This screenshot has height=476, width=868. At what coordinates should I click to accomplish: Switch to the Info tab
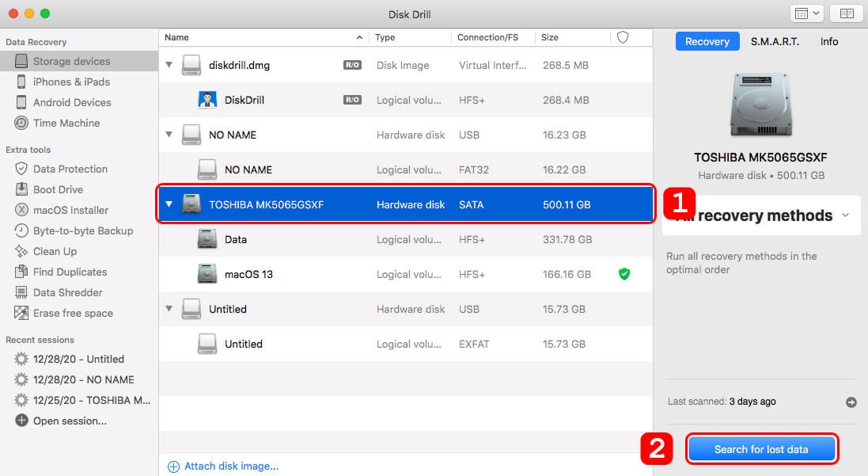tap(828, 41)
